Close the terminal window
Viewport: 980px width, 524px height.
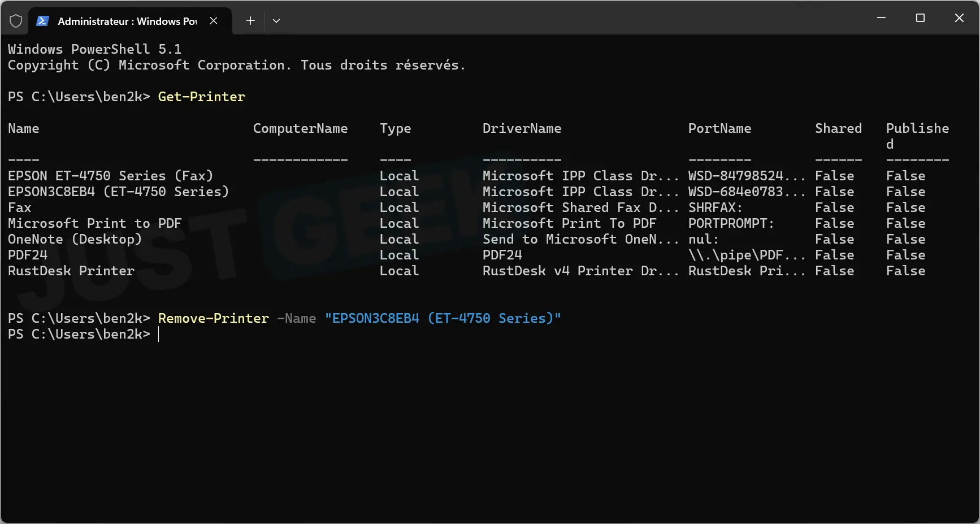tap(959, 18)
